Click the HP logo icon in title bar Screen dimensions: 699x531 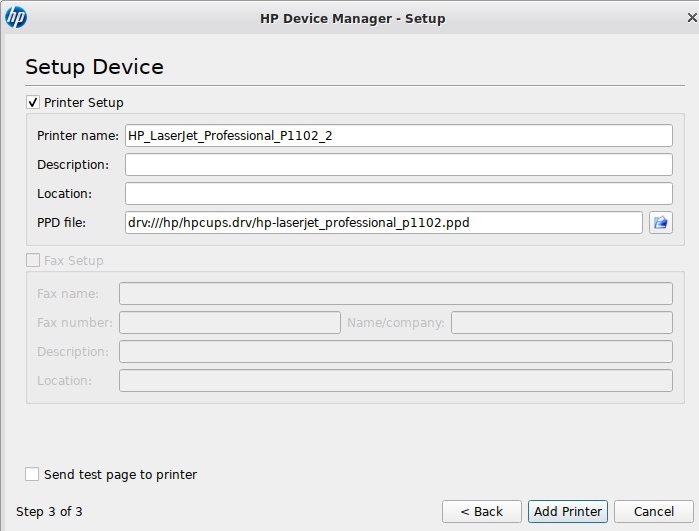coord(16,18)
